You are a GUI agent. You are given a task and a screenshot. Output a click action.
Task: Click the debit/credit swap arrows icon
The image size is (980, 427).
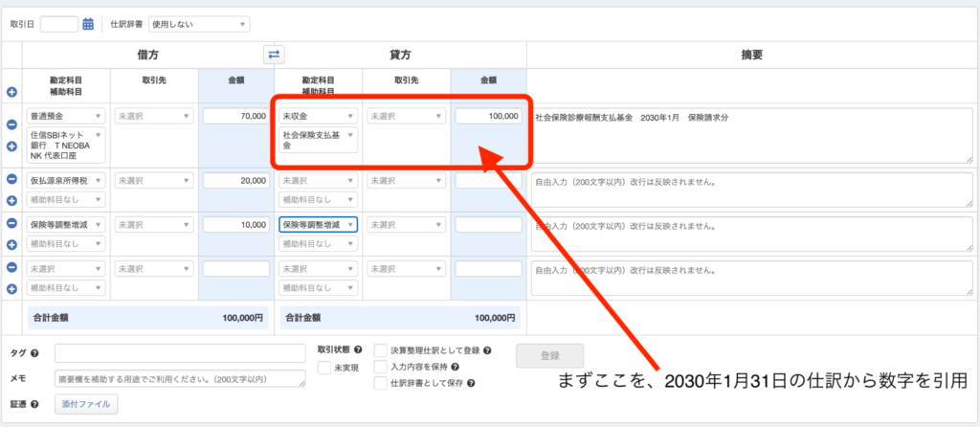274,55
